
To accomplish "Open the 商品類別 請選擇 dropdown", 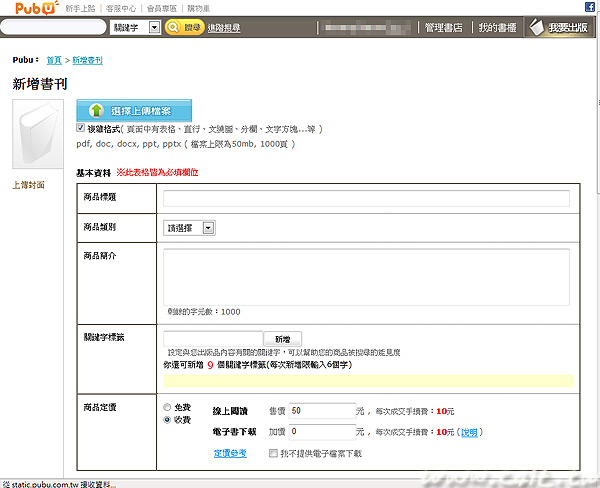I will click(x=189, y=228).
